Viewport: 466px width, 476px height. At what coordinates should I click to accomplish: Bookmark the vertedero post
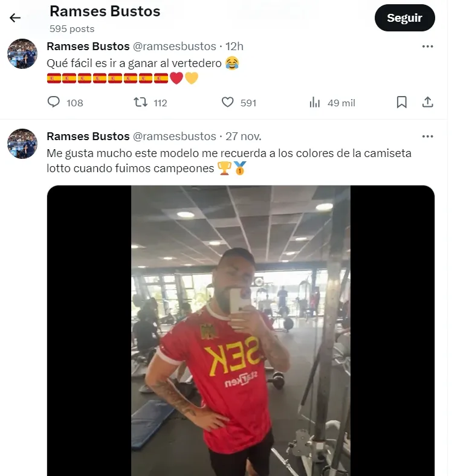click(401, 103)
